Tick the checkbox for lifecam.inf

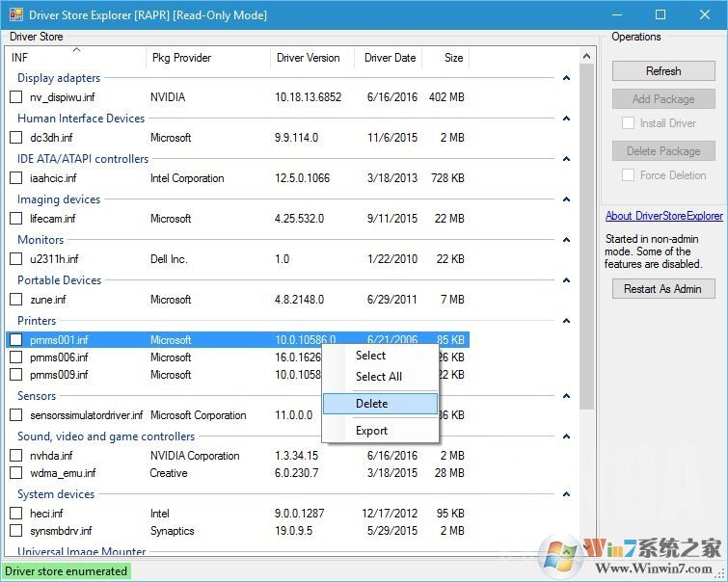[x=16, y=219]
